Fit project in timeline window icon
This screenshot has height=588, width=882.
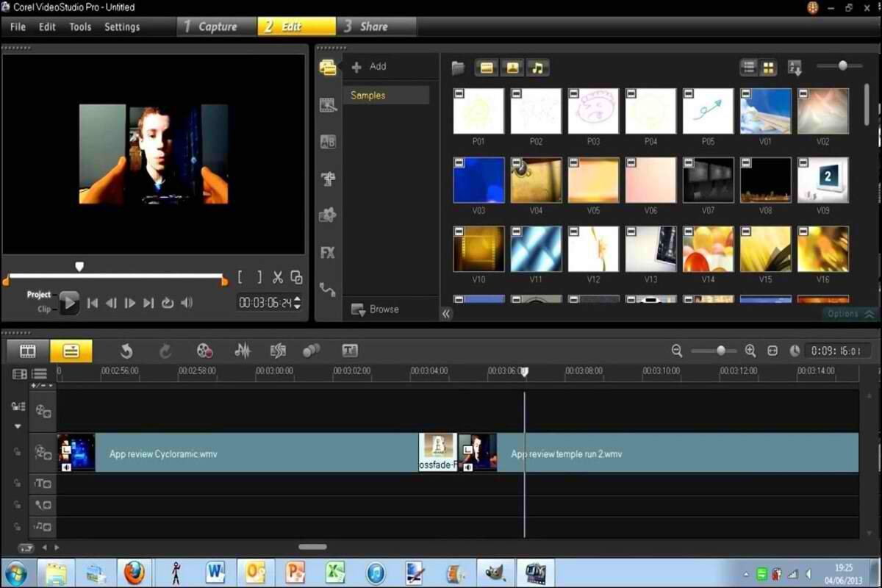point(772,351)
